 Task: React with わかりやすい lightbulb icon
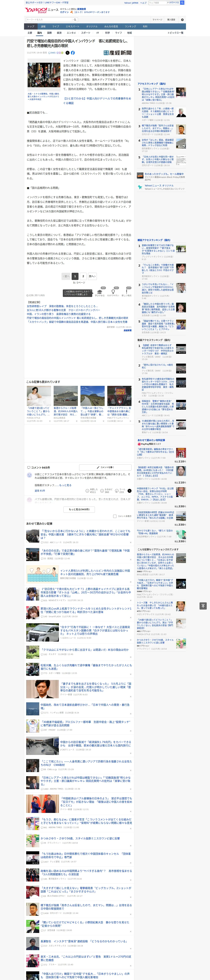coord(113,292)
